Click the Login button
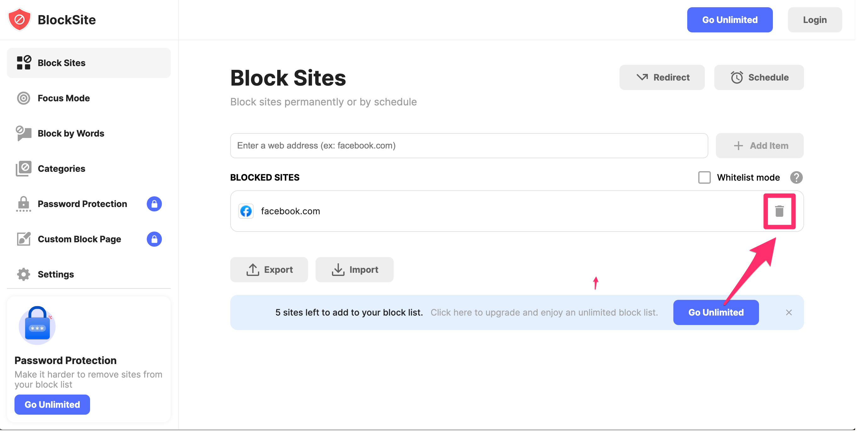Image resolution: width=868 pixels, height=443 pixels. click(x=815, y=20)
